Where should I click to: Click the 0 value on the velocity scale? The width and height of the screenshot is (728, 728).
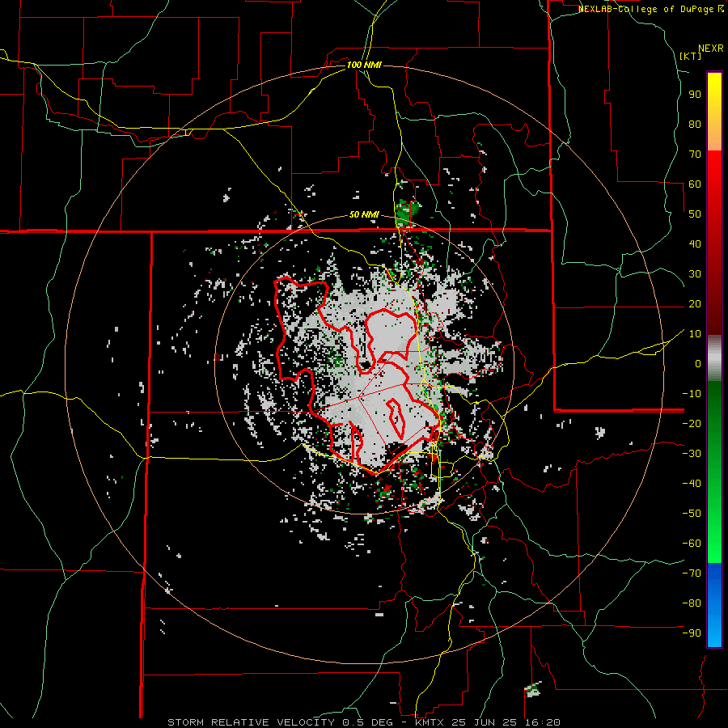click(x=698, y=364)
